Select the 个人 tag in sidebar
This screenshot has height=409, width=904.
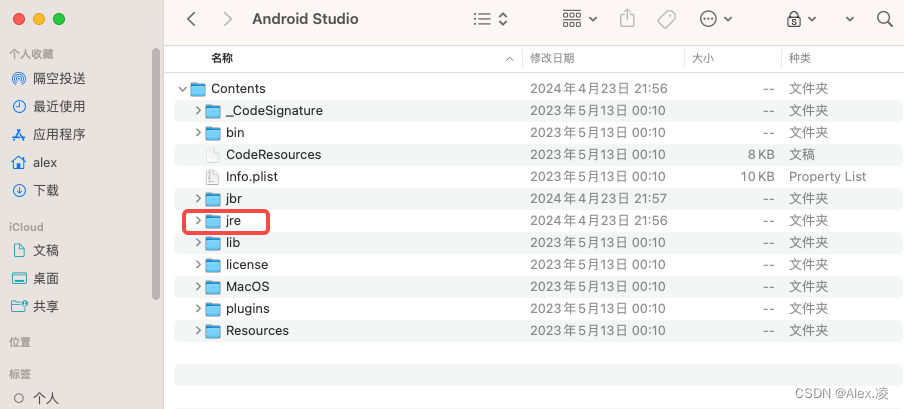coord(36,398)
